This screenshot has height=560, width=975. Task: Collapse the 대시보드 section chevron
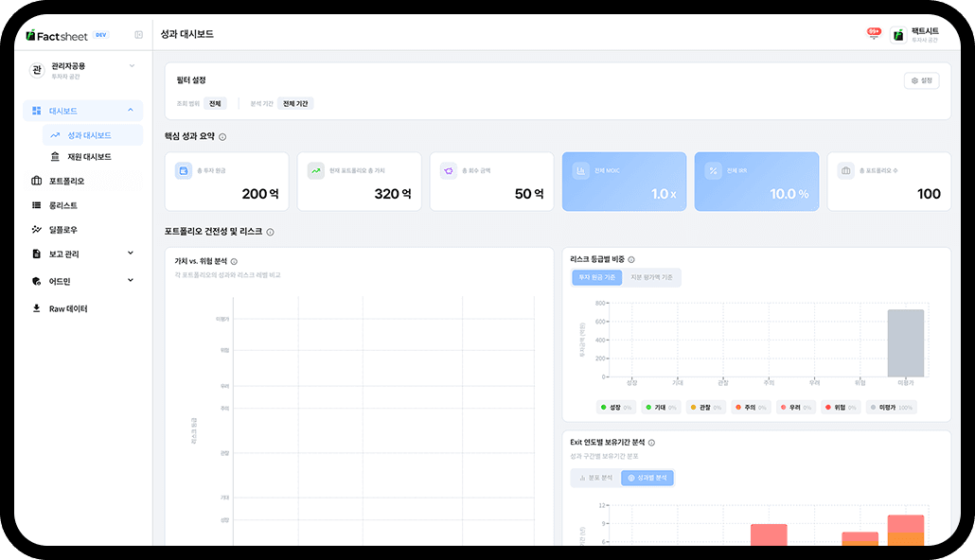tap(130, 111)
